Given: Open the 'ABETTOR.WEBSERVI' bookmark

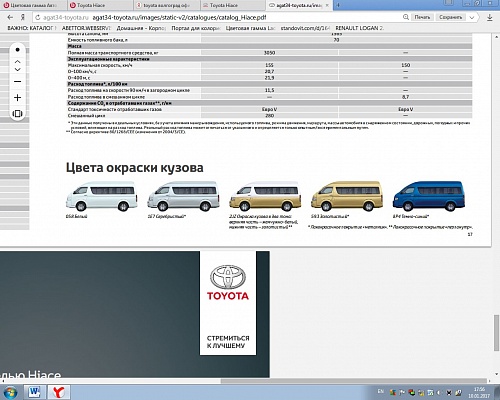Looking at the screenshot, I should tap(86, 28).
